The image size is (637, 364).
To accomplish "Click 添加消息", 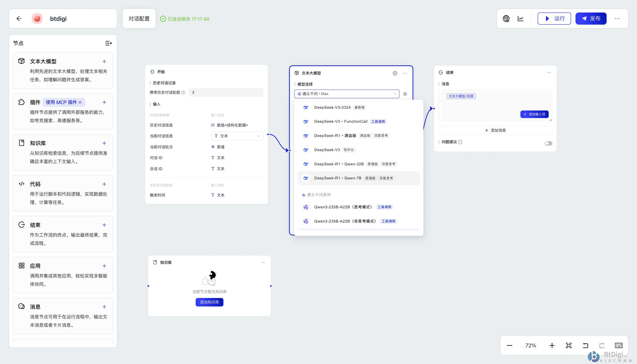I will coord(495,130).
